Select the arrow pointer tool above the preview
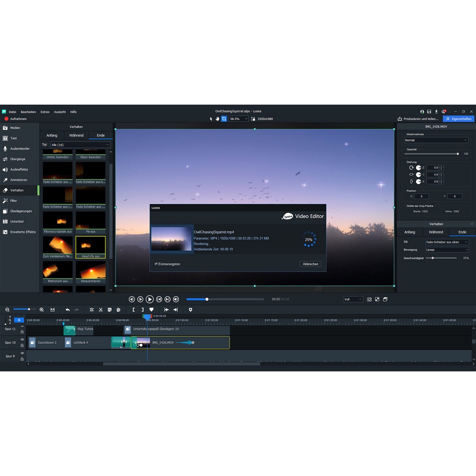Viewport: 476px width, 476px height. pos(211,119)
